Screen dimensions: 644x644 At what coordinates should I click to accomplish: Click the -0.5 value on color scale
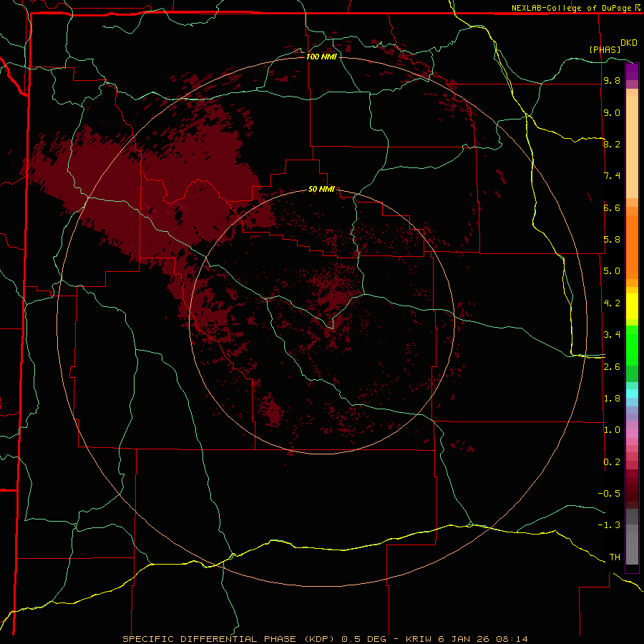coord(609,494)
